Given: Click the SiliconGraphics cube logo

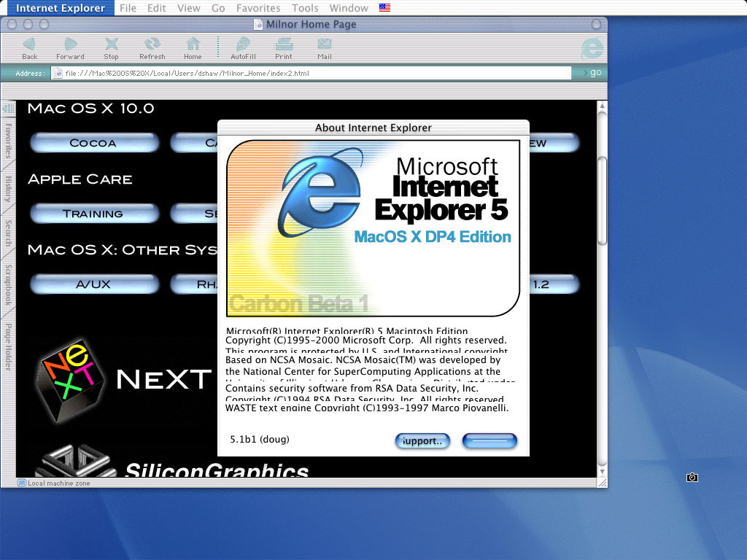Looking at the screenshot, I should pyautogui.click(x=77, y=461).
